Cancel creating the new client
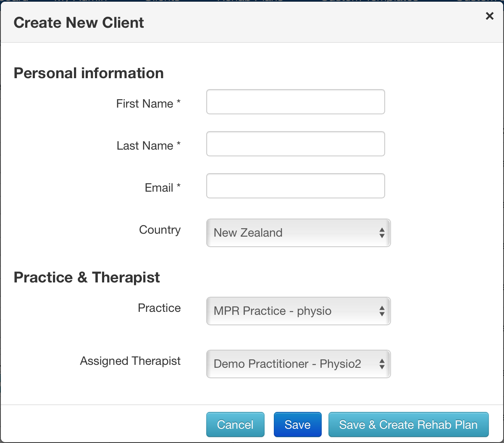Viewport: 504px width, 443px height. point(235,425)
